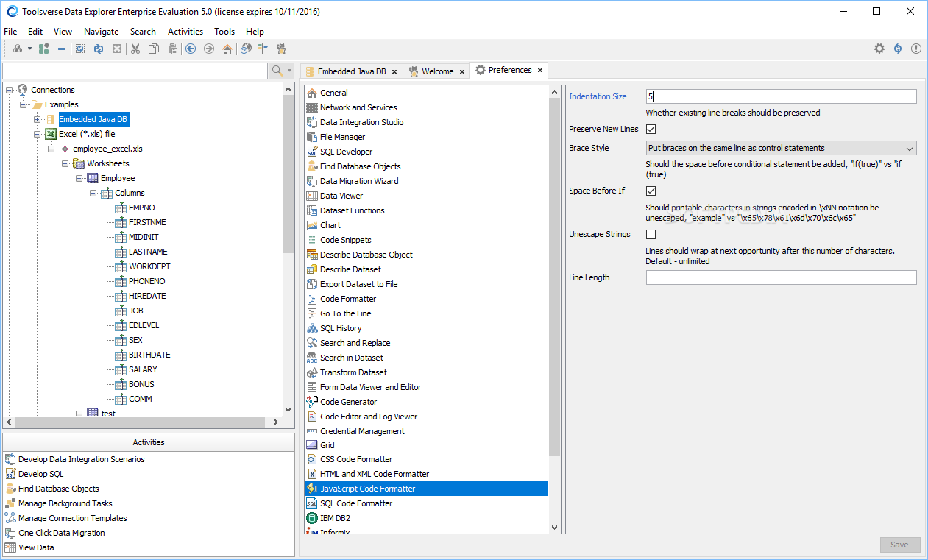Collapse the Excel (*.xls) file node
928x560 pixels.
(x=38, y=134)
